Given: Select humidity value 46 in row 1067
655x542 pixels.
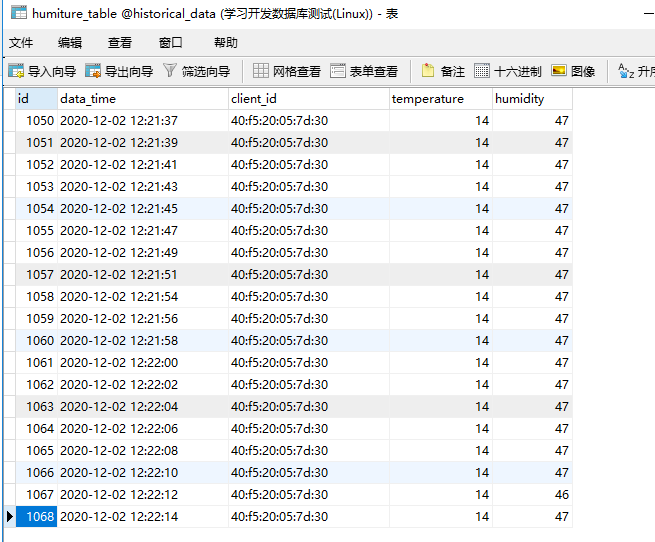Looking at the screenshot, I should click(x=532, y=495).
